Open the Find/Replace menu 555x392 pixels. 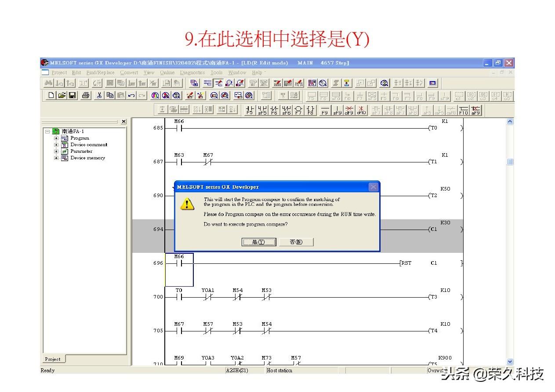coord(100,73)
